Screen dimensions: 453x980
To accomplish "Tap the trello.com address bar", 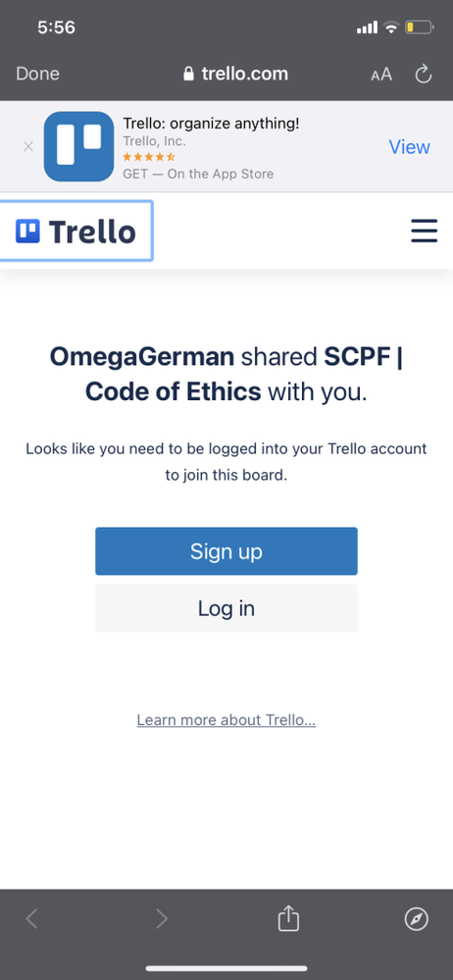I will (235, 74).
